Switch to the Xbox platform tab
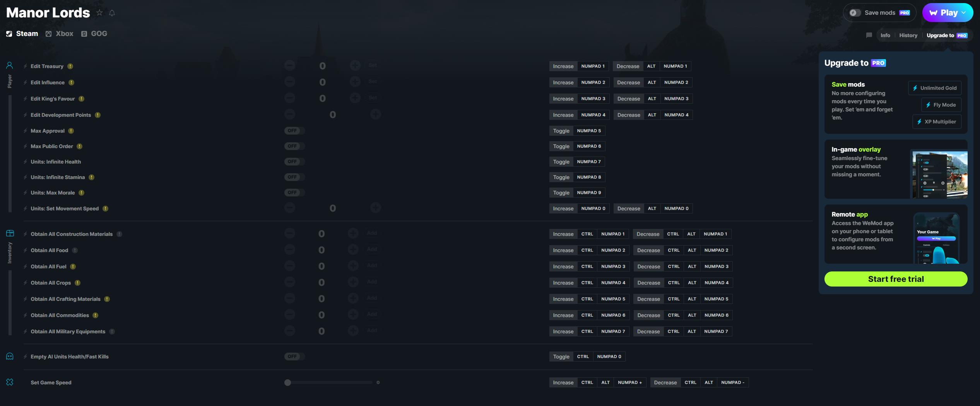Screen dimensions: 980x406 click(60, 34)
